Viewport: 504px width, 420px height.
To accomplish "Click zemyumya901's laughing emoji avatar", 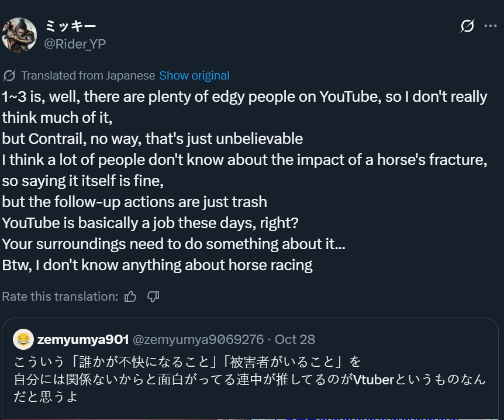I will [23, 339].
